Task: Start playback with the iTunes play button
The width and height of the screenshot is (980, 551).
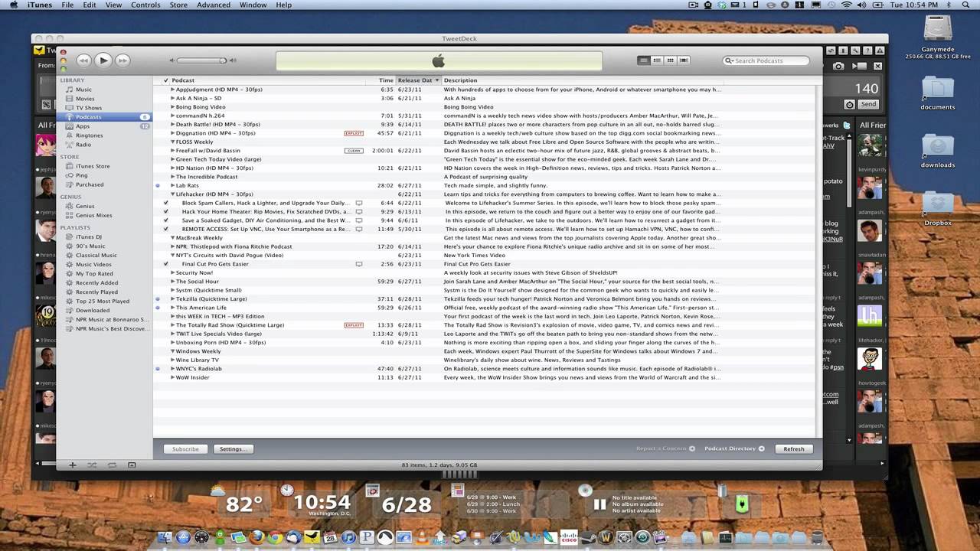Action: [x=103, y=60]
